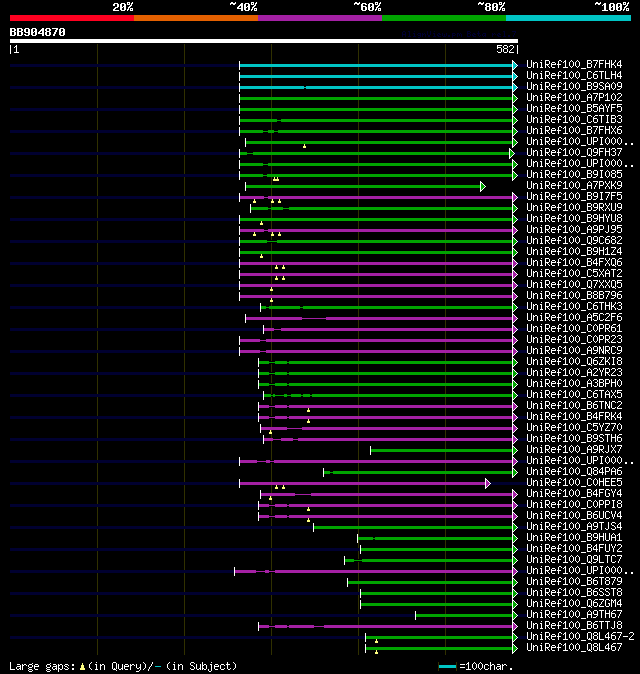The width and height of the screenshot is (640, 674).
Task: Select the UniRef100_Q9C682 label
Action: coord(574,241)
